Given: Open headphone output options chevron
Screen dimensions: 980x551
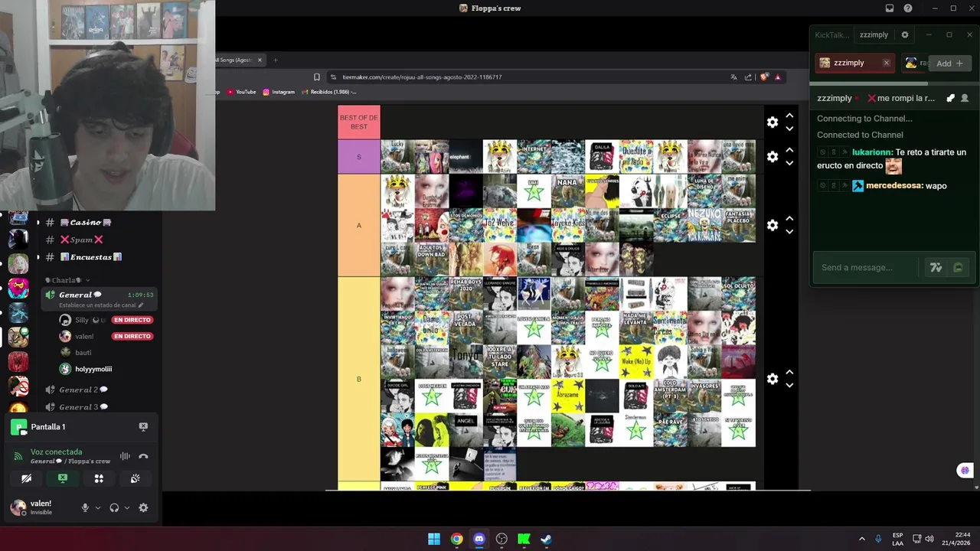Looking at the screenshot, I should pos(126,507).
